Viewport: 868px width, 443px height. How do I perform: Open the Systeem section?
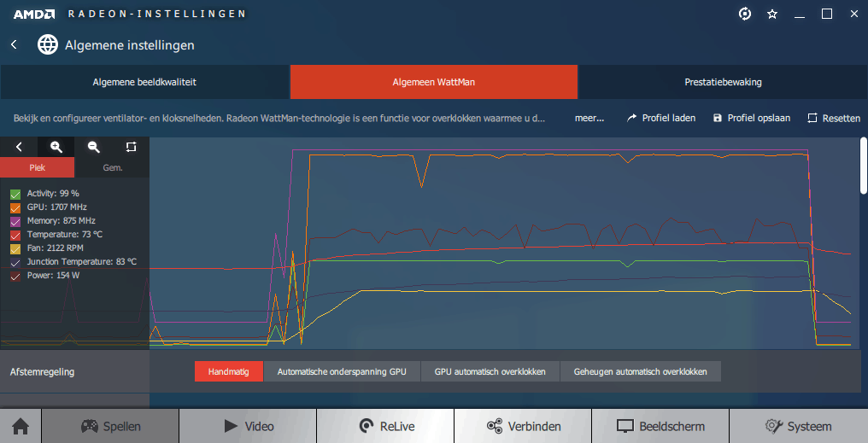(798, 427)
